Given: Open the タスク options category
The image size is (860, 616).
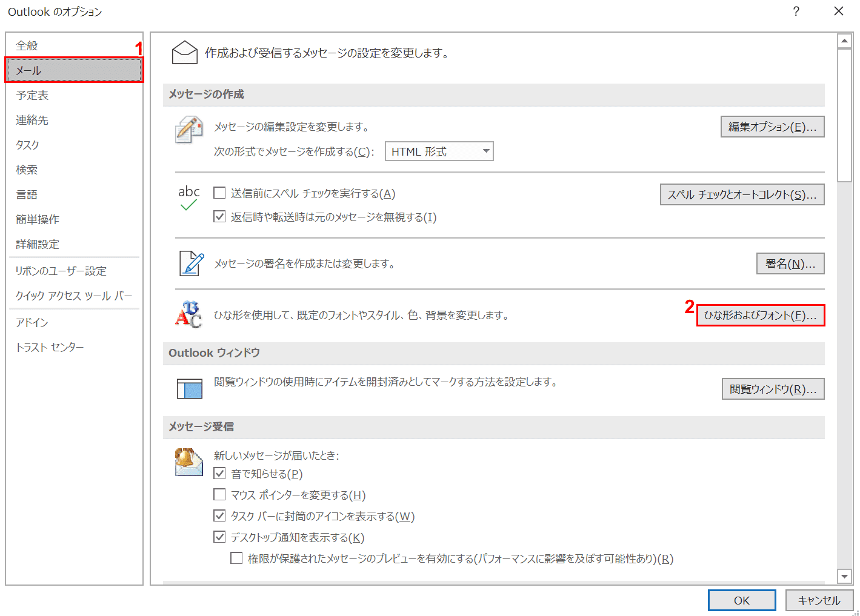Looking at the screenshot, I should point(75,145).
